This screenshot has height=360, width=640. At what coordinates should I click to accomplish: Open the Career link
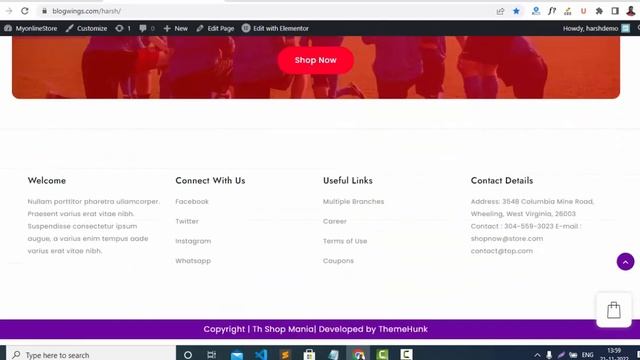[335, 221]
